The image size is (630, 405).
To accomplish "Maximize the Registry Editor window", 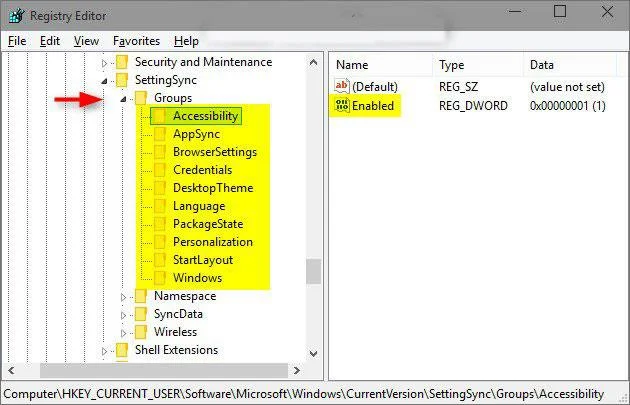I will (560, 11).
